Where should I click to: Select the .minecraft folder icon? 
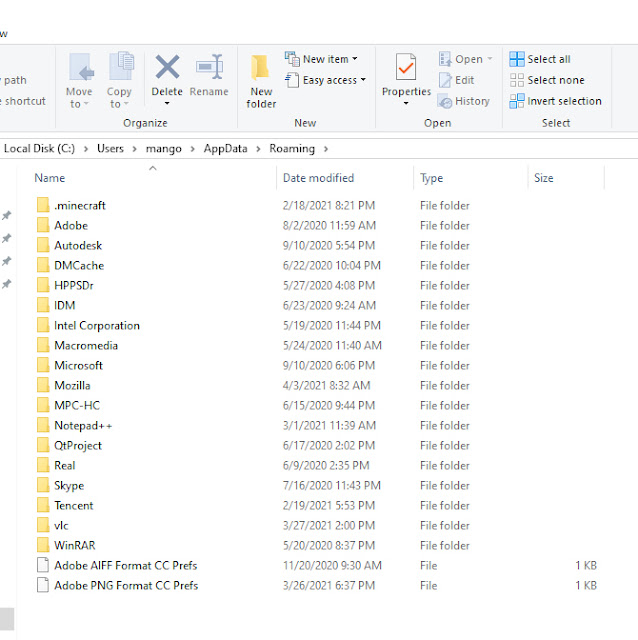point(43,205)
